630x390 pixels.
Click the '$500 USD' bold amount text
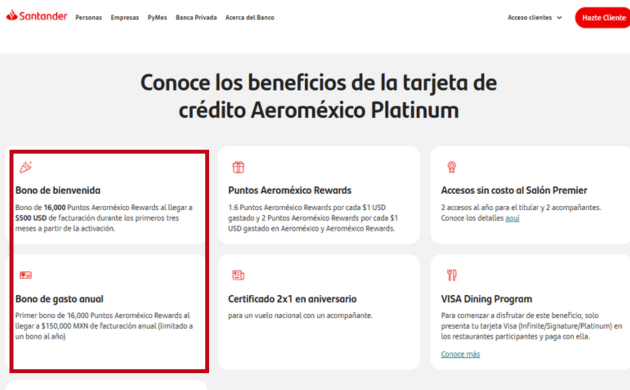pos(31,218)
